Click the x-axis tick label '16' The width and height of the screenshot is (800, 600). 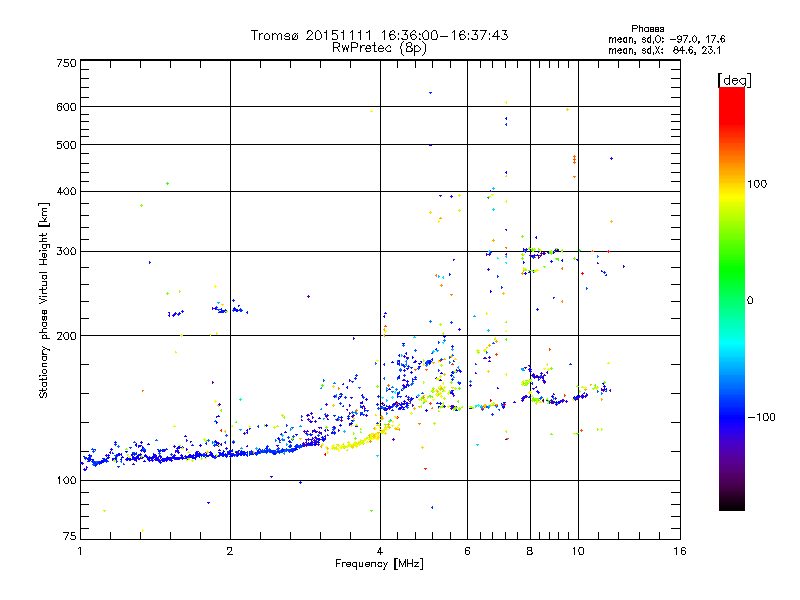(680, 551)
